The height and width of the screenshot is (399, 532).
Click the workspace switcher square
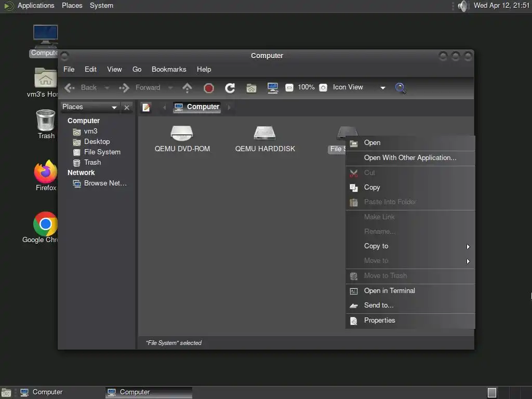point(492,393)
